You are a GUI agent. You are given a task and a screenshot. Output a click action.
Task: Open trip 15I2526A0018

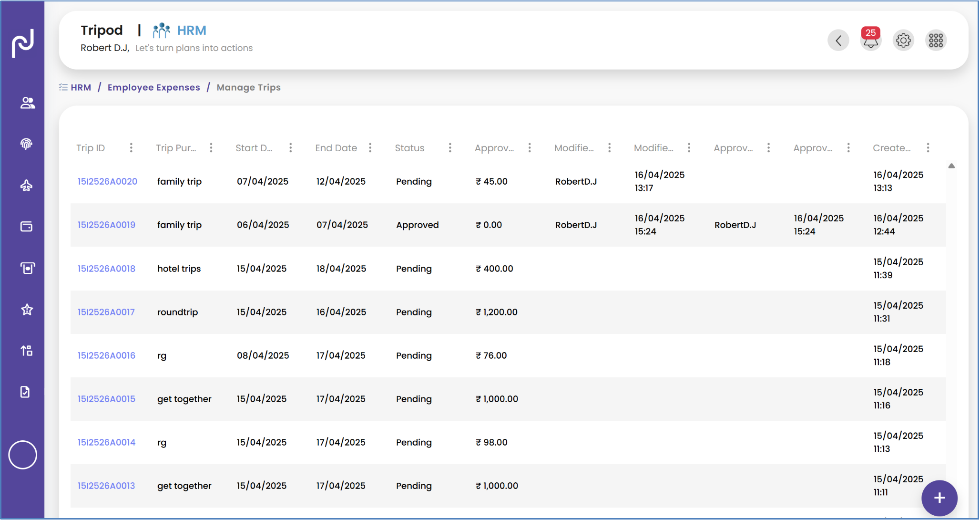(x=106, y=269)
